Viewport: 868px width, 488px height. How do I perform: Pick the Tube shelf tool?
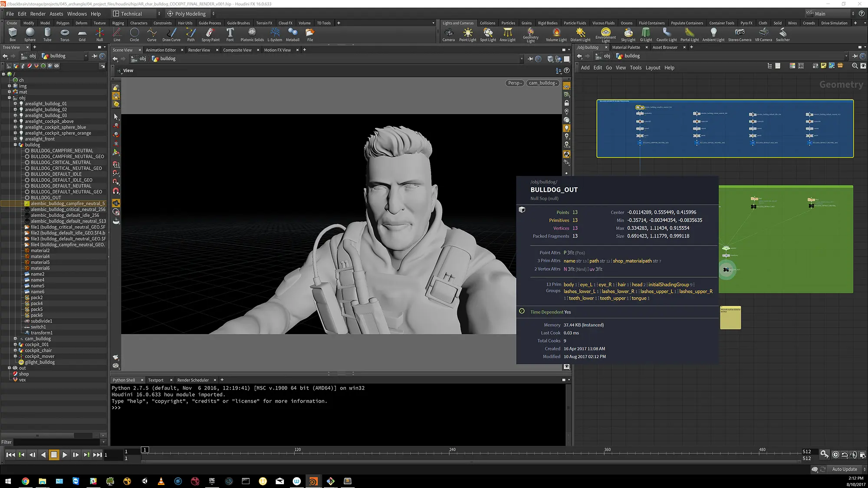pos(47,34)
